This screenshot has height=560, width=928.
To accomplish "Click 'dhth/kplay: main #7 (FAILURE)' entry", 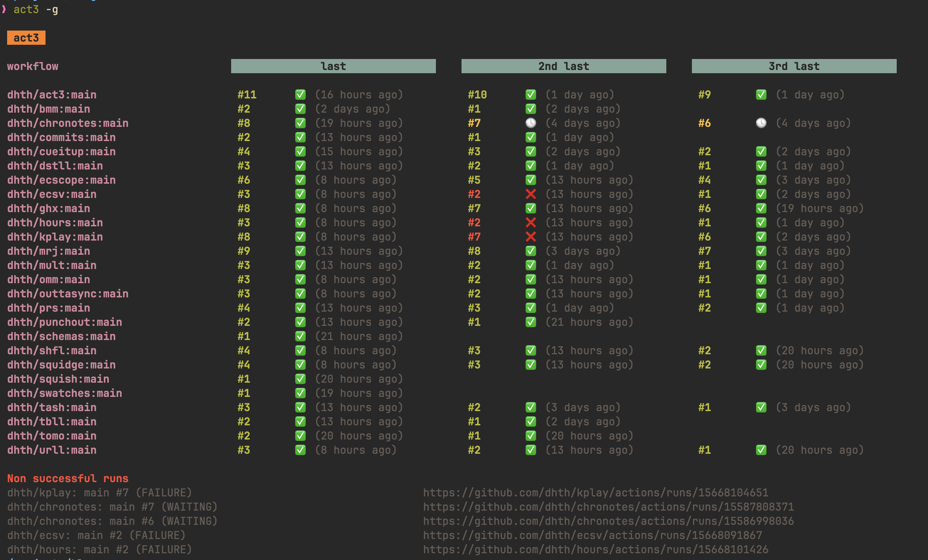I will tap(100, 492).
